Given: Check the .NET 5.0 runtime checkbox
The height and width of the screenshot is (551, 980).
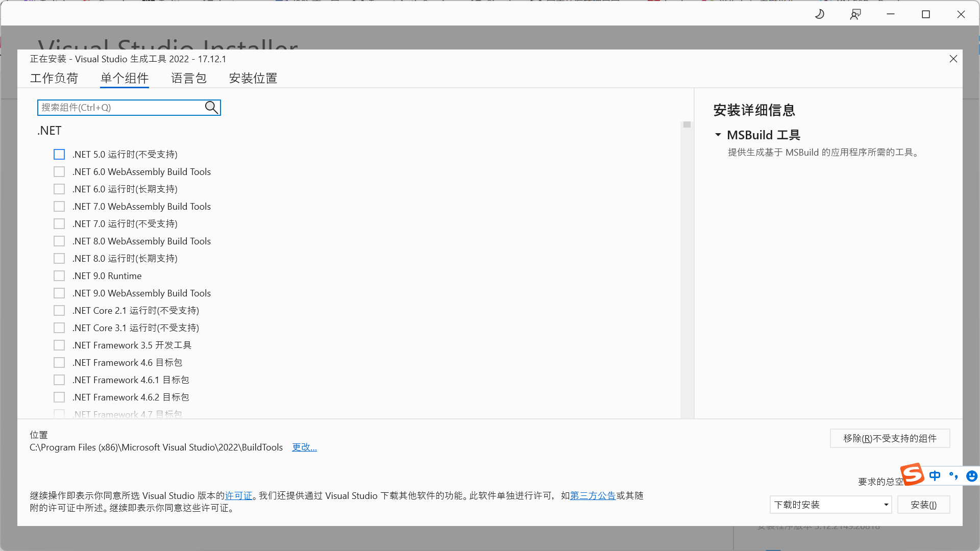Looking at the screenshot, I should [x=59, y=154].
